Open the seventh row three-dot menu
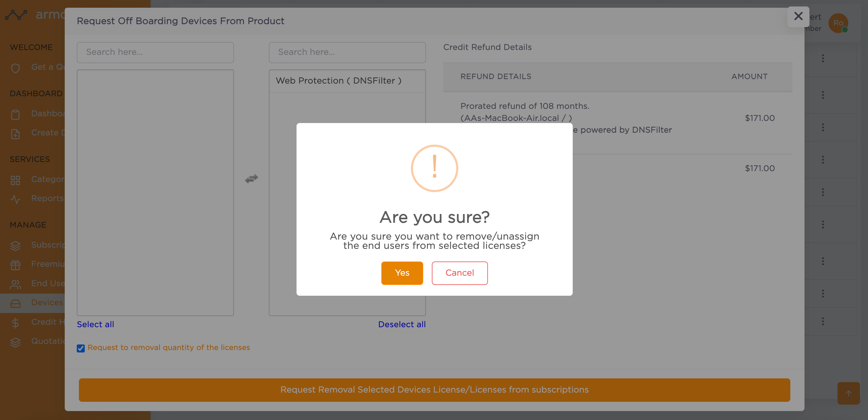The height and width of the screenshot is (420, 868). tap(823, 261)
